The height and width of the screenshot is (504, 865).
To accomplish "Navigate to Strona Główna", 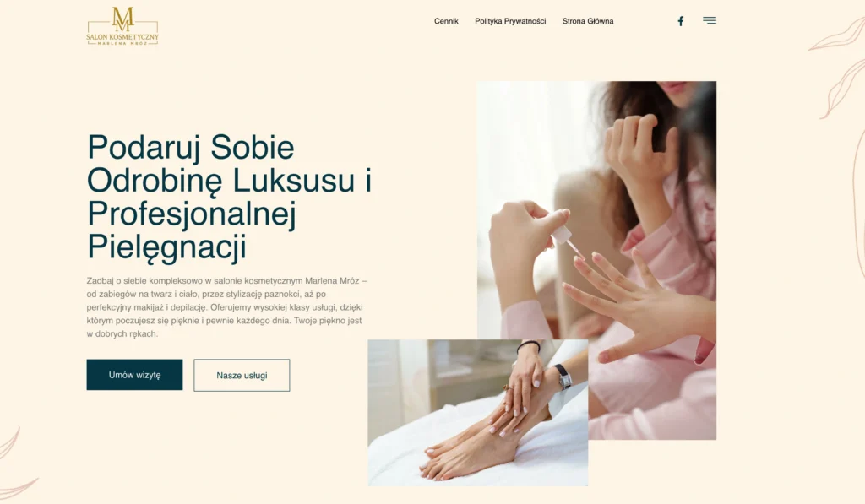I will pyautogui.click(x=588, y=21).
